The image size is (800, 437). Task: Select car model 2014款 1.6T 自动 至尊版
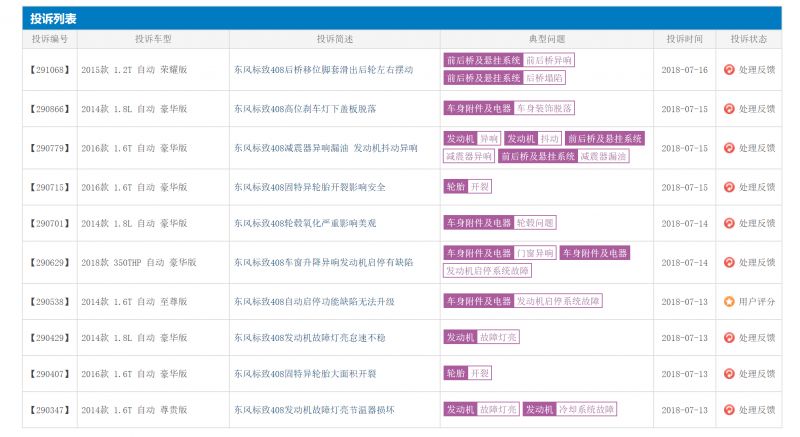coord(134,302)
